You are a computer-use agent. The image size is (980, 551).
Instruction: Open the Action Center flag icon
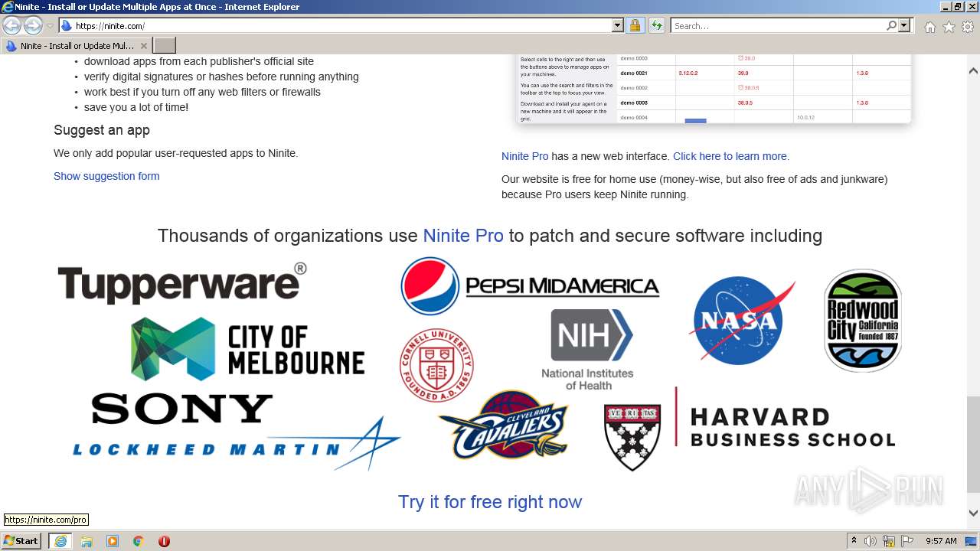click(906, 541)
